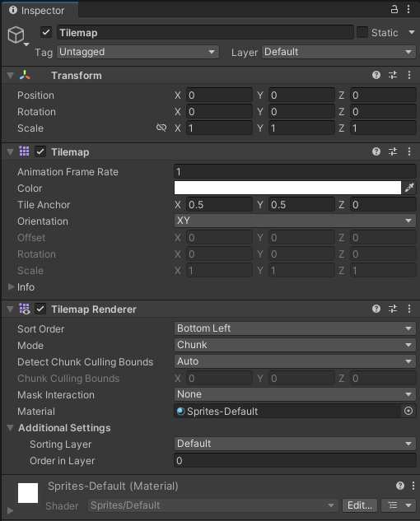Click the white Tilemap Color swatch

pyautogui.click(x=287, y=188)
